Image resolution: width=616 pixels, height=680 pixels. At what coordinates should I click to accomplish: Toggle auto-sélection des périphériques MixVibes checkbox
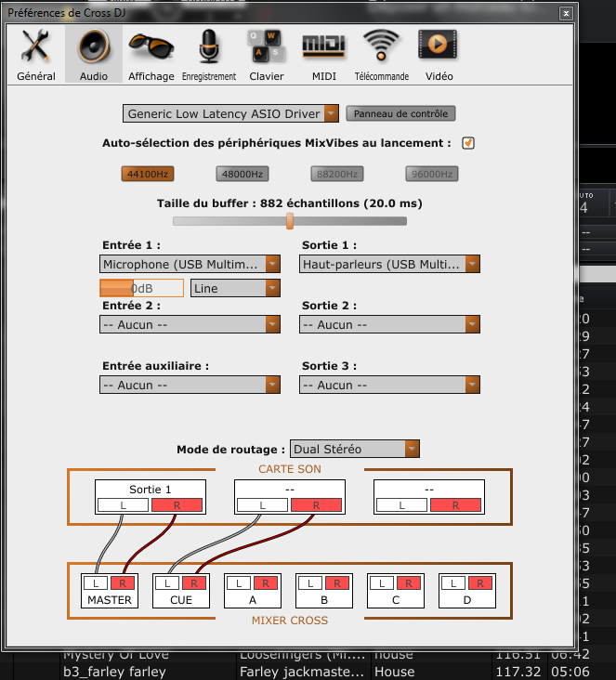point(467,143)
